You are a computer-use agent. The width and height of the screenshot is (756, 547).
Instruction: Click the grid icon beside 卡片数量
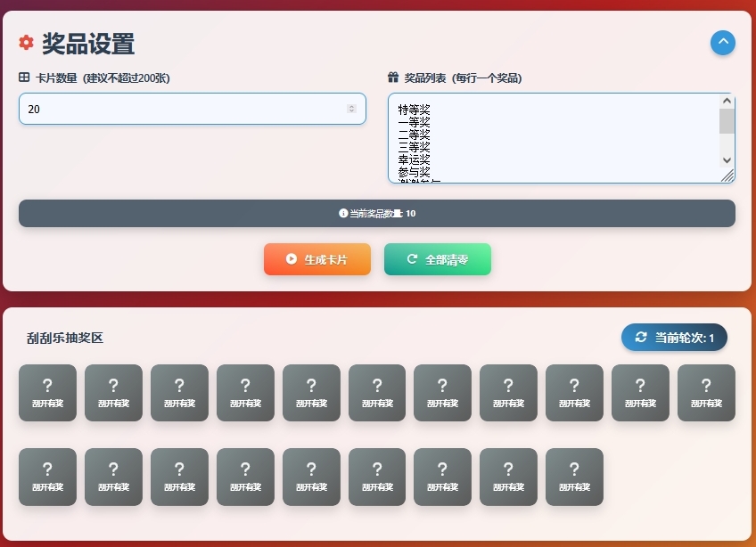[24, 78]
